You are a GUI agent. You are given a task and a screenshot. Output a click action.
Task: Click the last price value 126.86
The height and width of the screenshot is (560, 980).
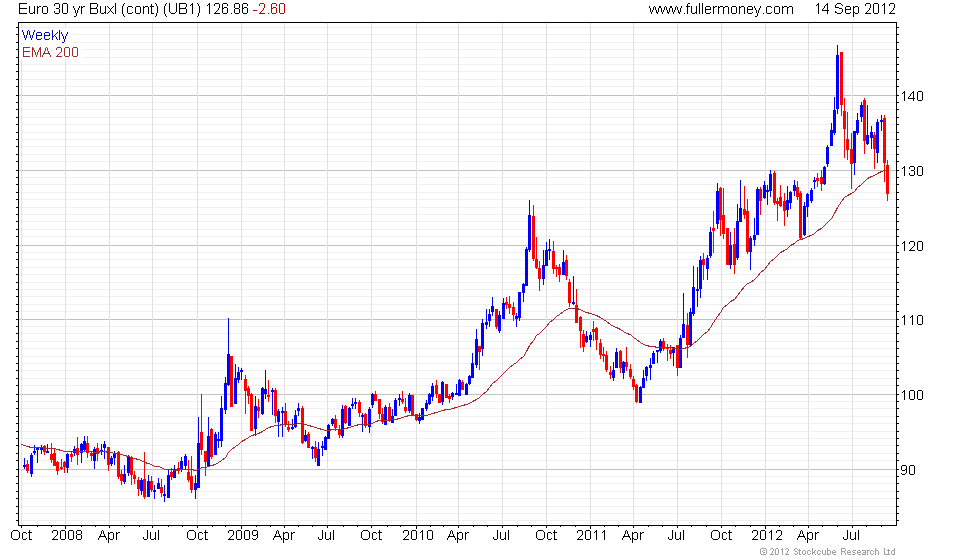click(226, 9)
